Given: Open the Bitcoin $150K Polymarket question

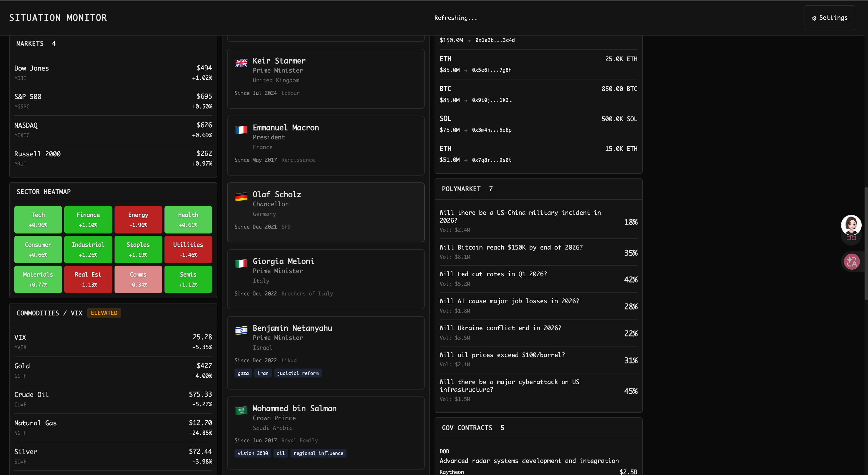Looking at the screenshot, I should click(x=510, y=248).
